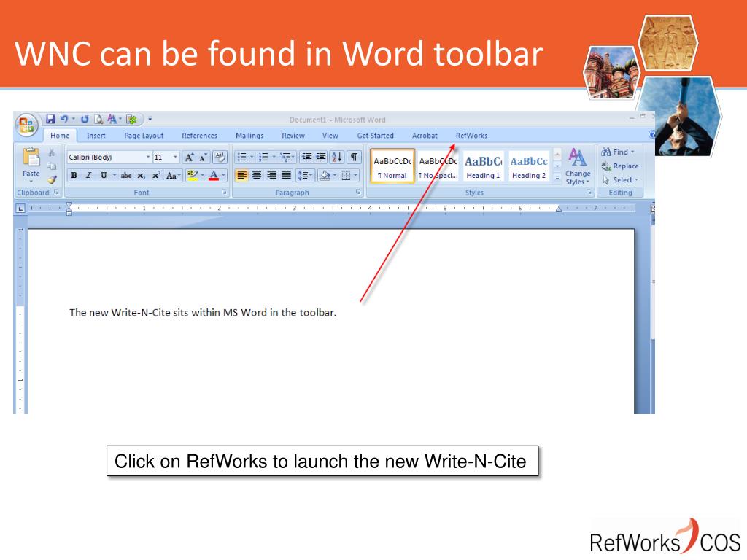Grow font size with large A
The height and width of the screenshot is (560, 747).
[x=189, y=157]
